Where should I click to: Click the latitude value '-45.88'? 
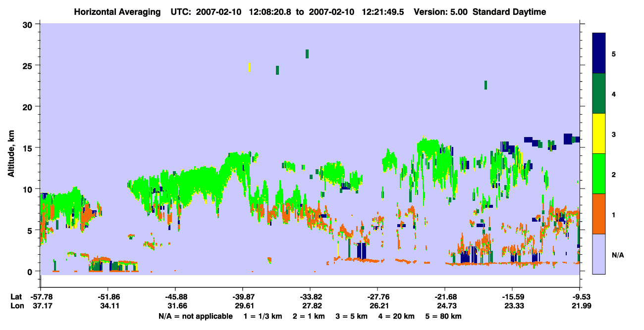(175, 297)
